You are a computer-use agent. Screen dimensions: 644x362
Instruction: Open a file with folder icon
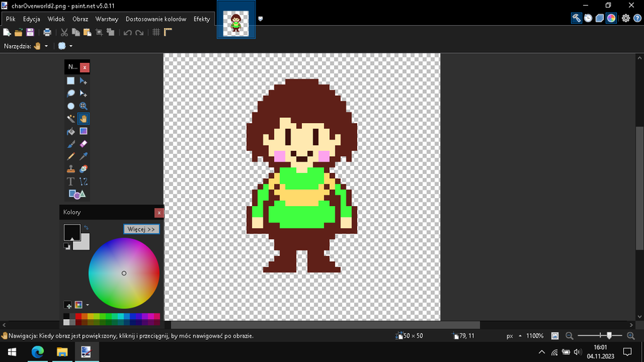point(18,32)
